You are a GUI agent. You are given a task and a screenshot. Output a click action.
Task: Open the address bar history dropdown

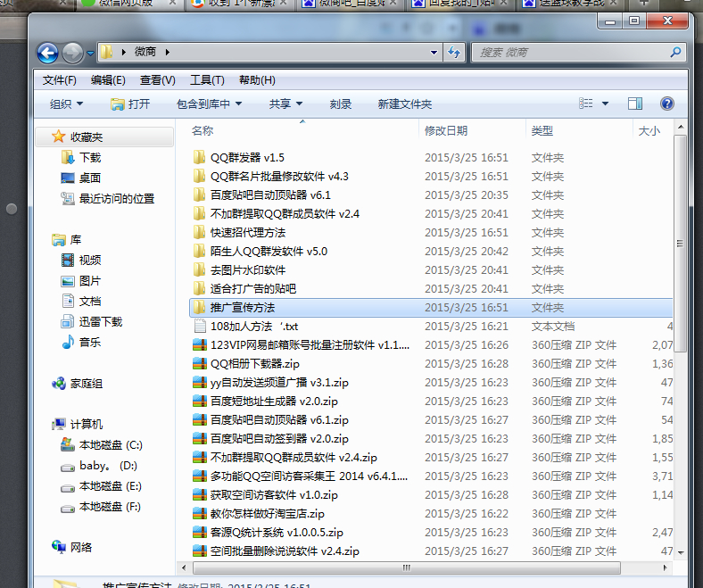click(x=434, y=53)
